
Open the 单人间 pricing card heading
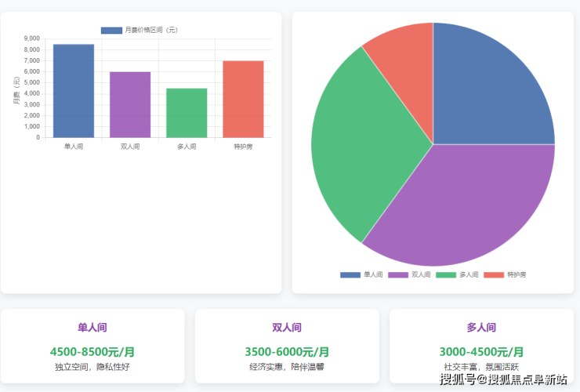[92, 328]
